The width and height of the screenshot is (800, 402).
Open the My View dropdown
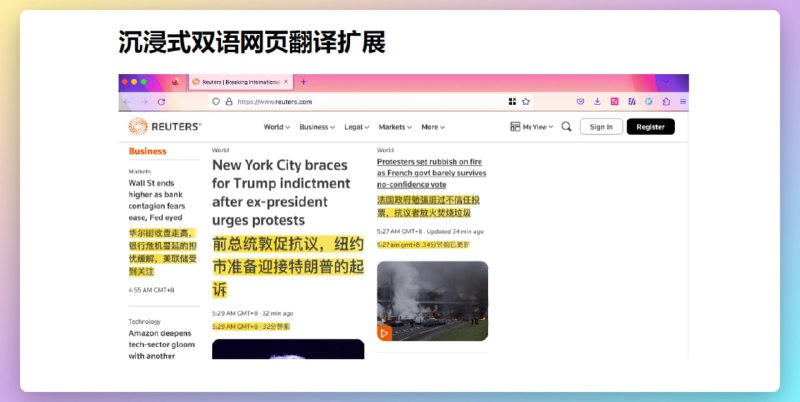point(532,127)
